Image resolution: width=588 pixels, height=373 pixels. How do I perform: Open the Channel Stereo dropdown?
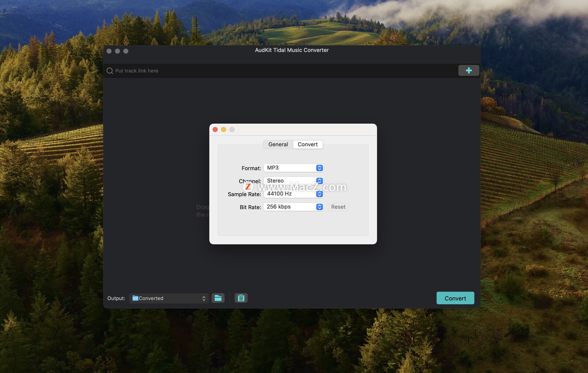(x=293, y=181)
